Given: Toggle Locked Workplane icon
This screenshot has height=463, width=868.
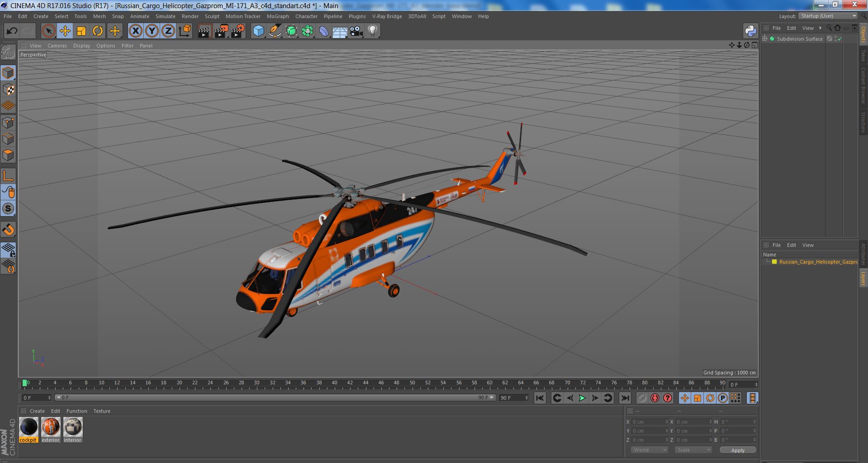Looking at the screenshot, I should click(9, 250).
